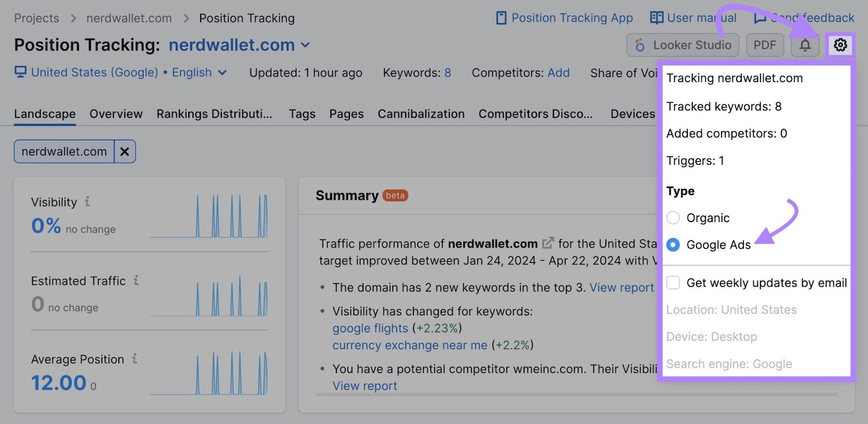Click the Average Position info icon
This screenshot has width=868, height=424.
click(134, 359)
